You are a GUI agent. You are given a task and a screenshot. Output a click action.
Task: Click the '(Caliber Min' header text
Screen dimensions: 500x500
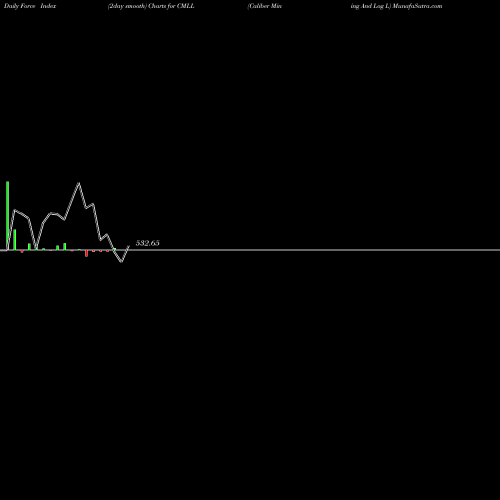point(265,6)
